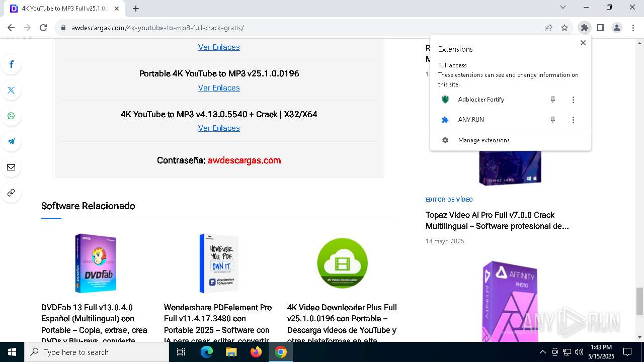Open a new browser tab

[136, 9]
